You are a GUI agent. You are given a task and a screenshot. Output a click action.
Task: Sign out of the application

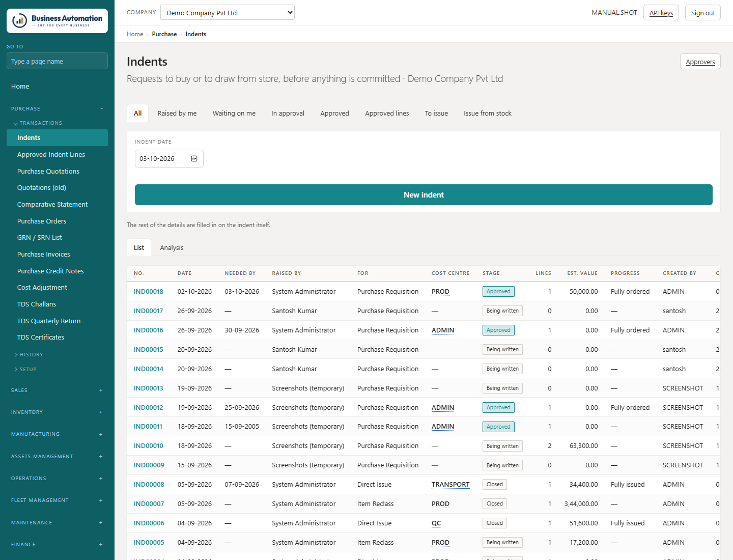click(703, 13)
